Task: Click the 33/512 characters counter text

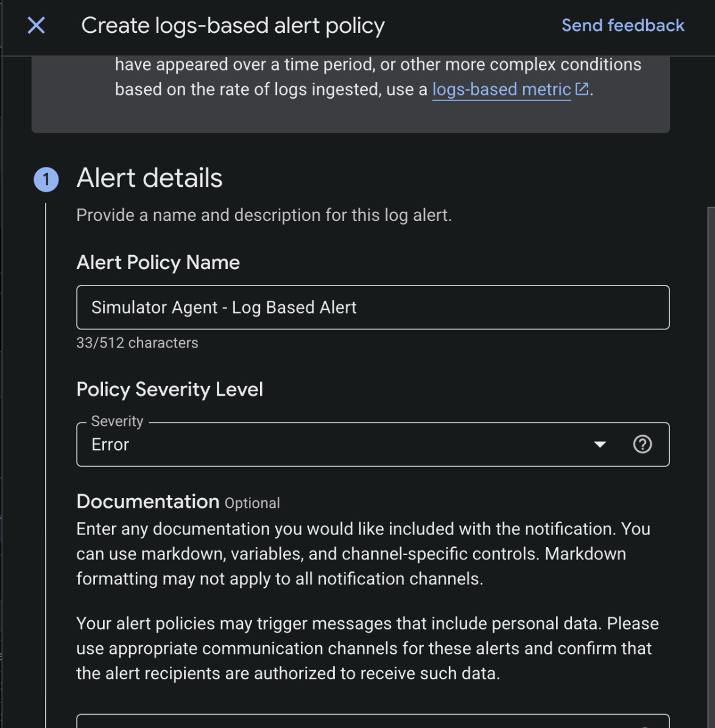Action: click(137, 343)
